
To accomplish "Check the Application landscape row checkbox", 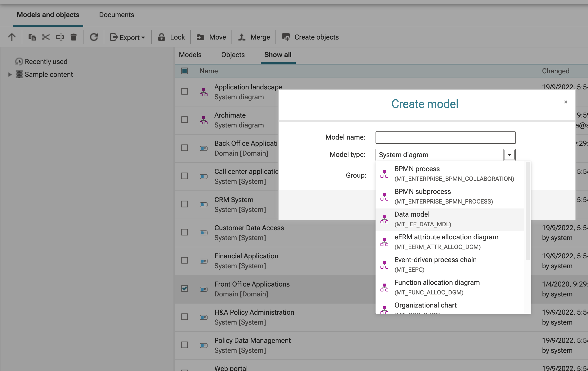I will (185, 91).
